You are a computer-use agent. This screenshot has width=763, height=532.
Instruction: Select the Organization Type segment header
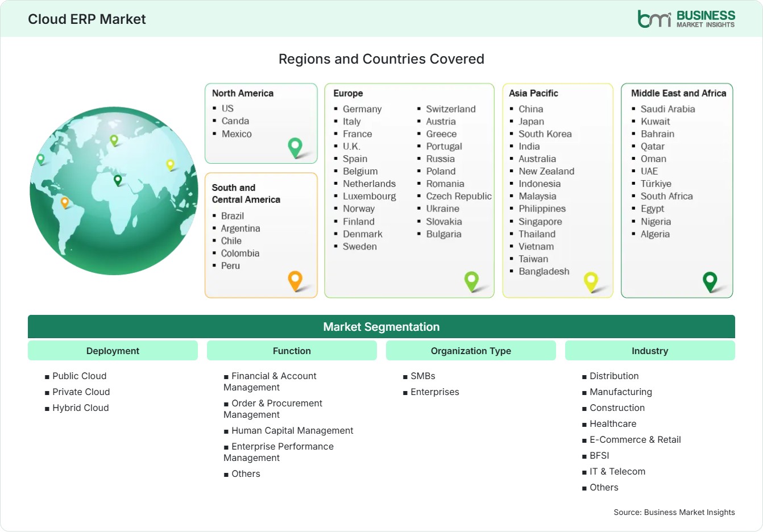click(471, 351)
